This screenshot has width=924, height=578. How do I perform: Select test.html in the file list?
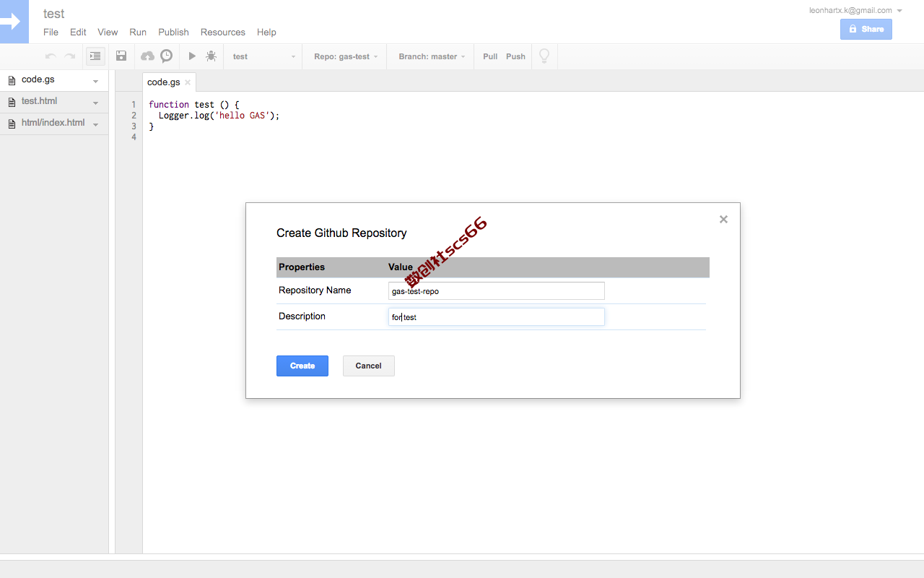point(54,102)
